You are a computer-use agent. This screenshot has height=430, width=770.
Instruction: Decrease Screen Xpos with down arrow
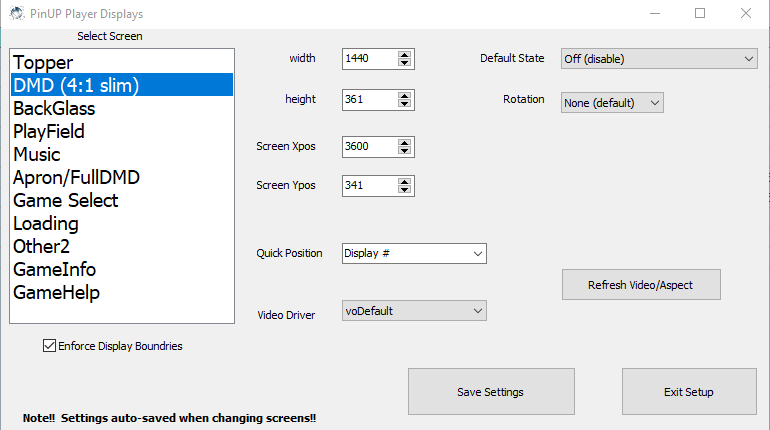tap(405, 151)
